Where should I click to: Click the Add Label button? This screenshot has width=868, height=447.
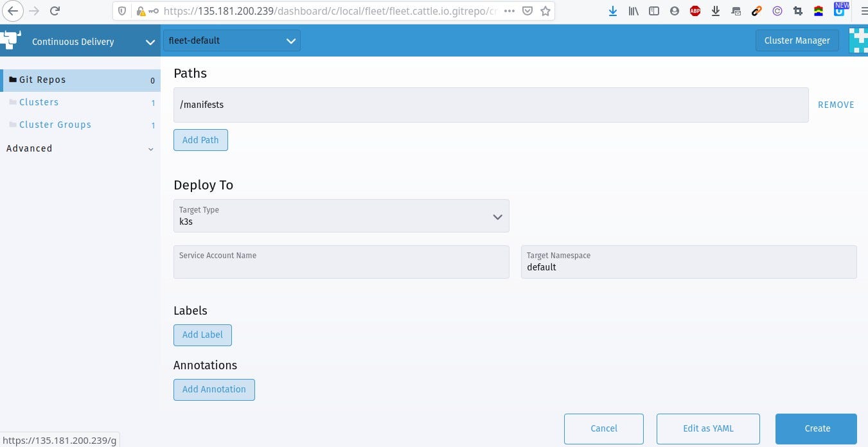[x=202, y=335]
